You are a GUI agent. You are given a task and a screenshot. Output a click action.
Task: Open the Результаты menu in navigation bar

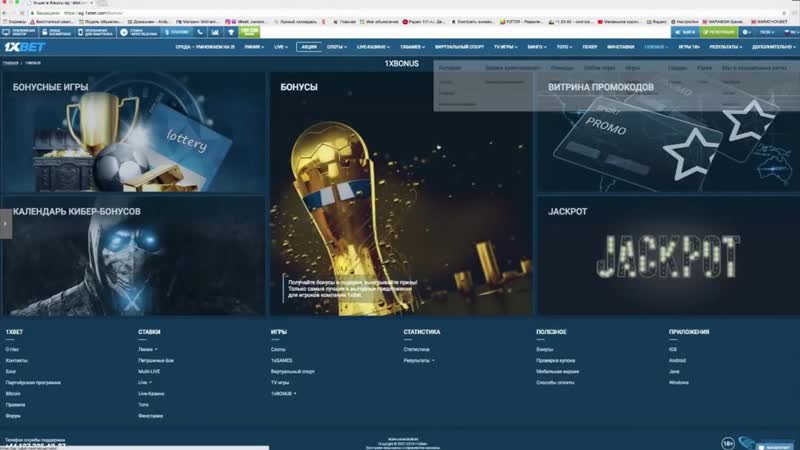[x=726, y=47]
